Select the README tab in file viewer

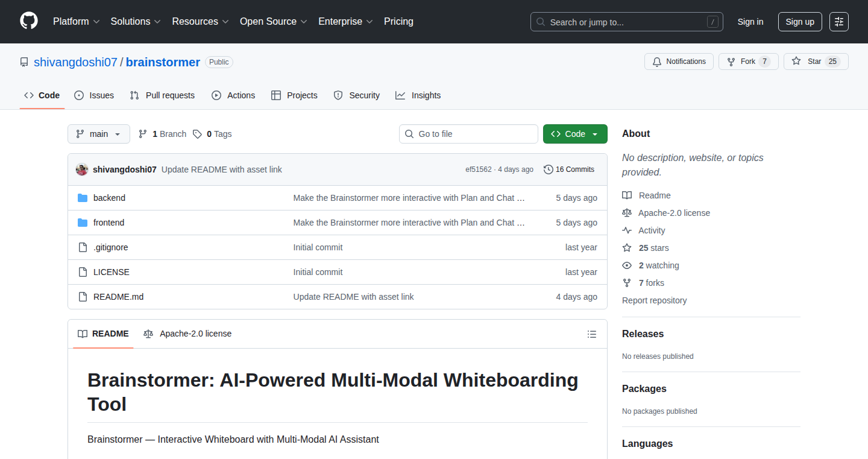click(x=103, y=334)
